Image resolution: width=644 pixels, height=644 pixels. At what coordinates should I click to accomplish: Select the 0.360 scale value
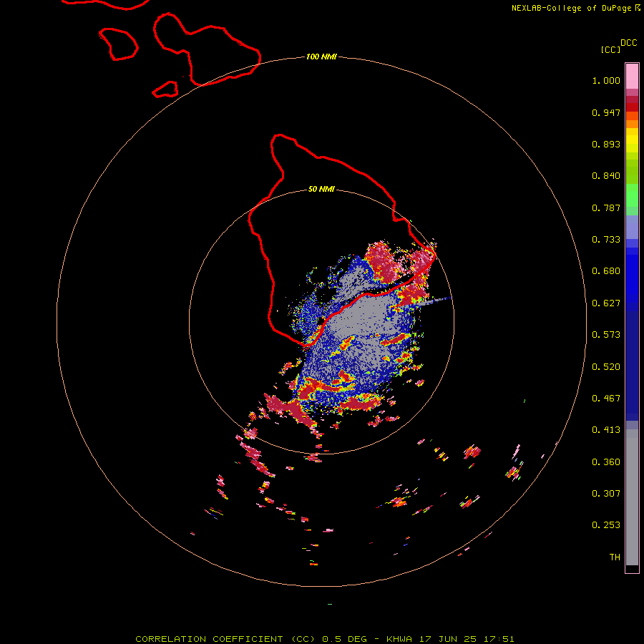pos(606,462)
